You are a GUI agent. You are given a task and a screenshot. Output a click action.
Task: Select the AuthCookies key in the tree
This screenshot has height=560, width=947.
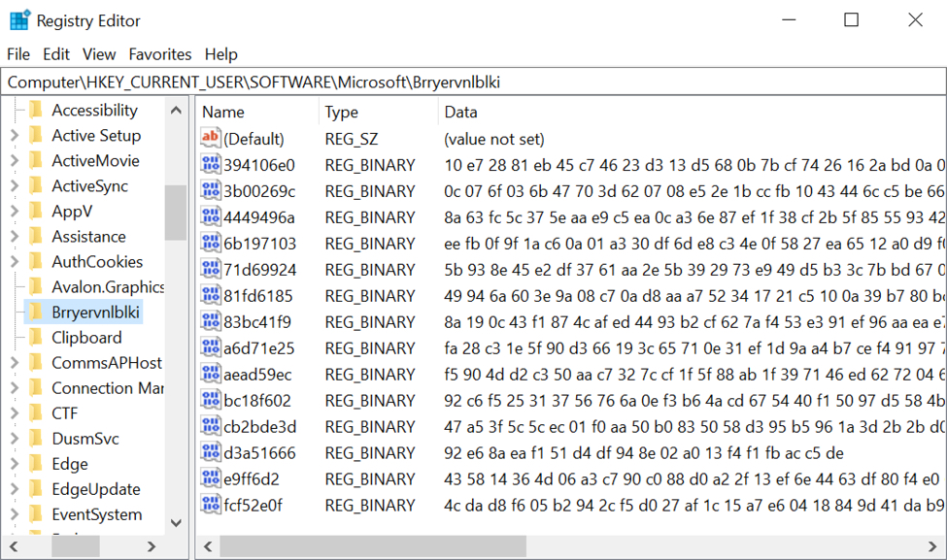click(97, 262)
